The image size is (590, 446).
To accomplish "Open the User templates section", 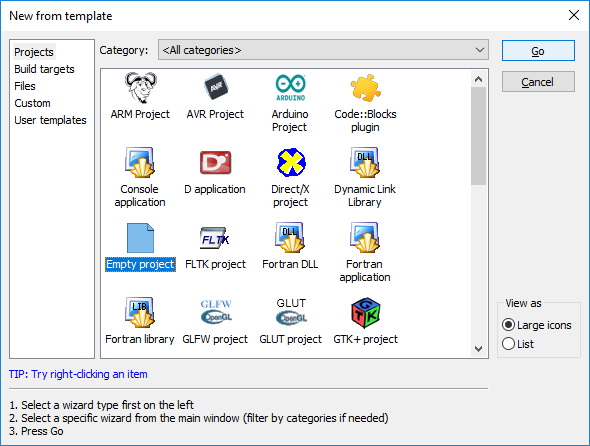I will pyautogui.click(x=50, y=120).
